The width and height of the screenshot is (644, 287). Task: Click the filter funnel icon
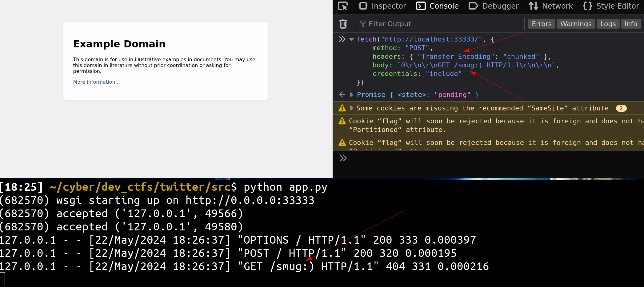(363, 24)
